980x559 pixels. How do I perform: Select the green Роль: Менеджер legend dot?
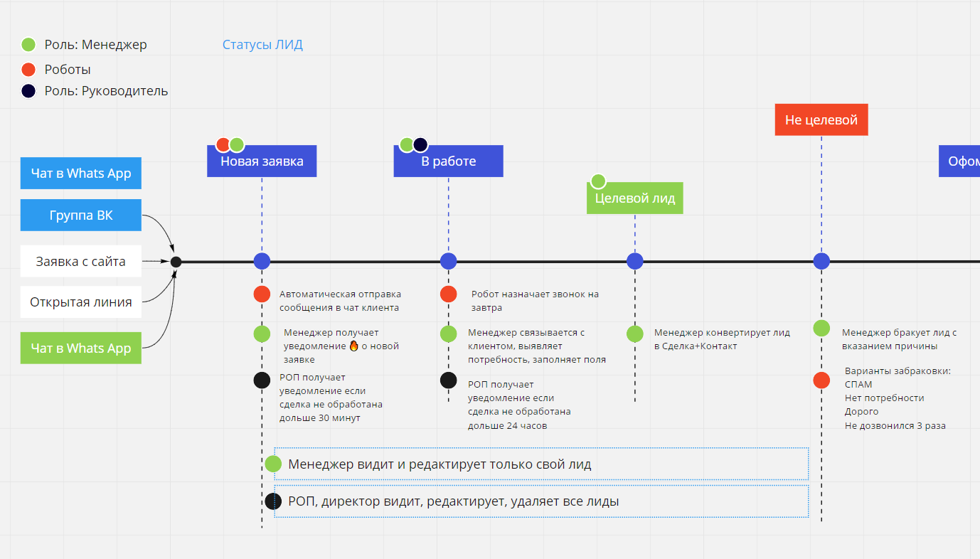(28, 45)
